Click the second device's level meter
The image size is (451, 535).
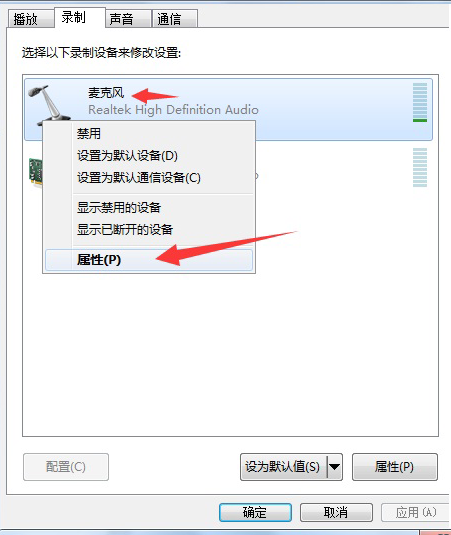[x=420, y=168]
